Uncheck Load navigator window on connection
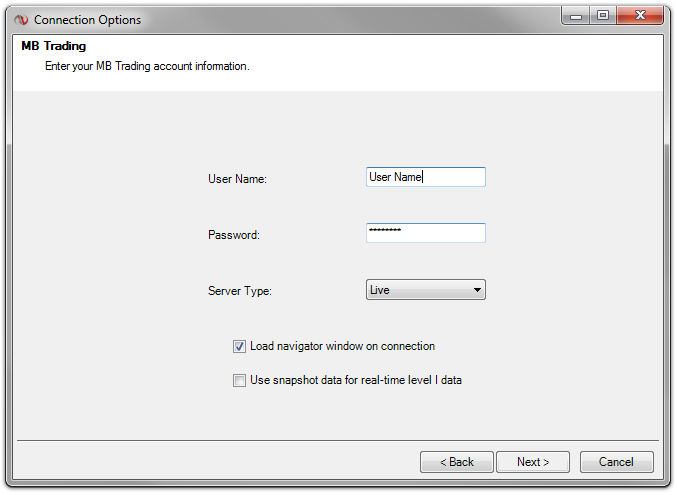The image size is (677, 495). coord(239,346)
